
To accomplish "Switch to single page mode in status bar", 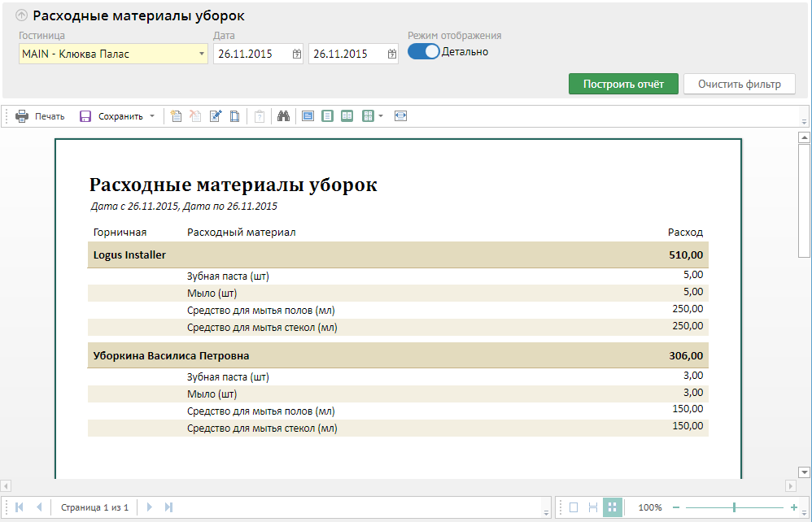I will pyautogui.click(x=574, y=507).
